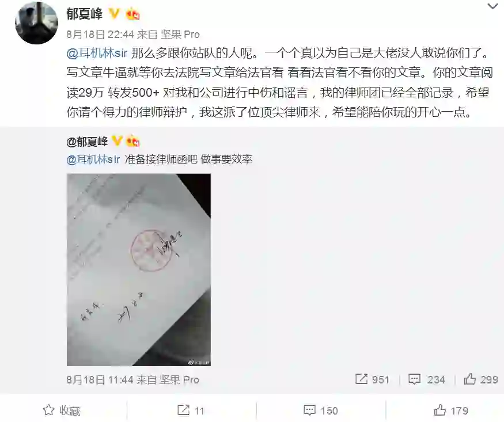Image resolution: width=504 pixels, height=422 pixels.
Task: Open the 8月18日 22:44 timestamp
Action: (100, 34)
